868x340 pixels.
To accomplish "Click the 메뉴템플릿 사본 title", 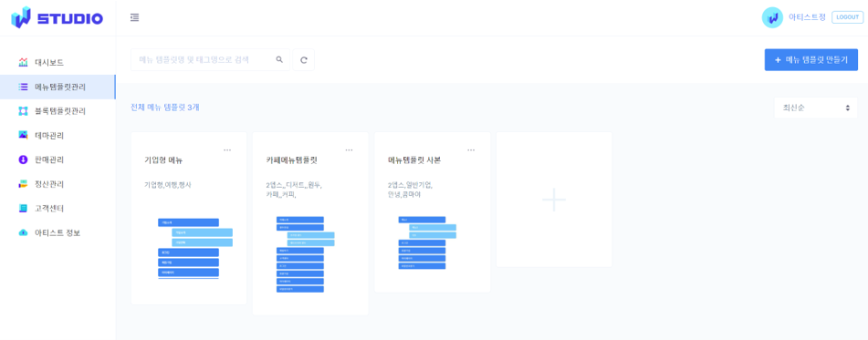I will click(x=414, y=160).
